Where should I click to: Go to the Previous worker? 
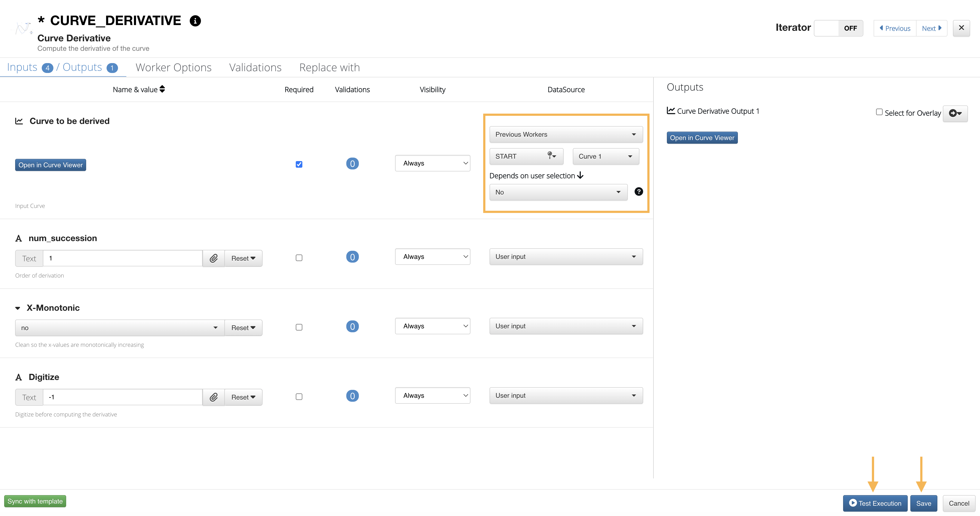click(x=895, y=28)
